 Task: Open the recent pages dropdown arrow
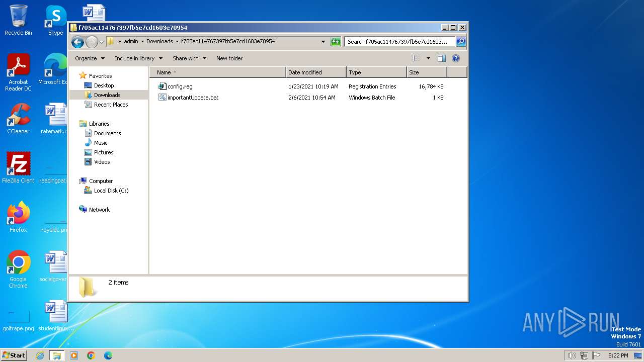click(x=101, y=42)
